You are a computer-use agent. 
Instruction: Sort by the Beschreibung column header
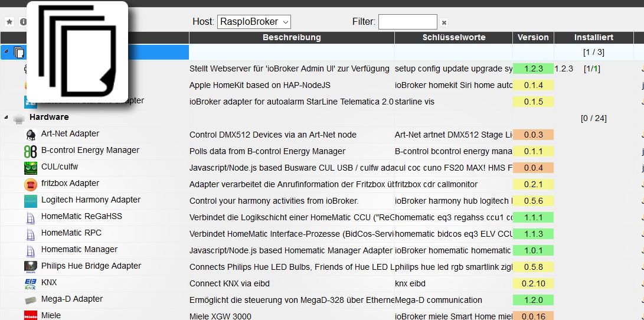(292, 37)
